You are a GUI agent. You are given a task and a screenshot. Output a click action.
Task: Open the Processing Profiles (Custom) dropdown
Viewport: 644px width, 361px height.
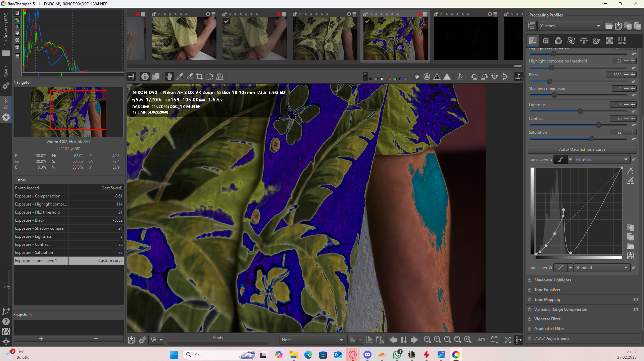point(570,26)
